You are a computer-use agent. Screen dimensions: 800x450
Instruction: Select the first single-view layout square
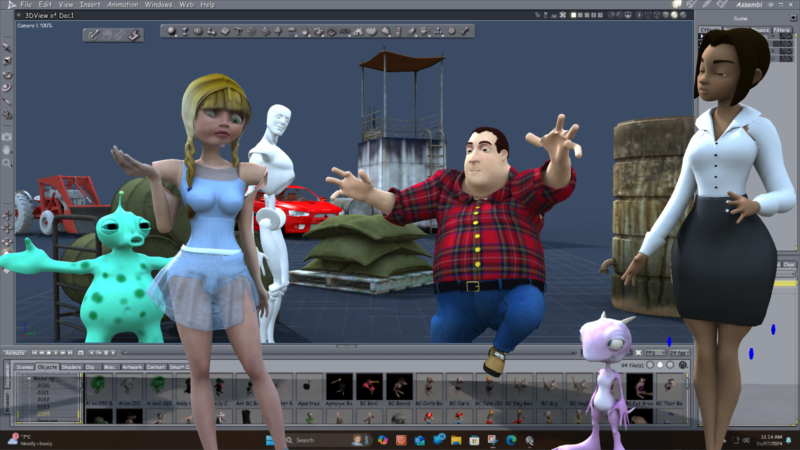pyautogui.click(x=573, y=15)
